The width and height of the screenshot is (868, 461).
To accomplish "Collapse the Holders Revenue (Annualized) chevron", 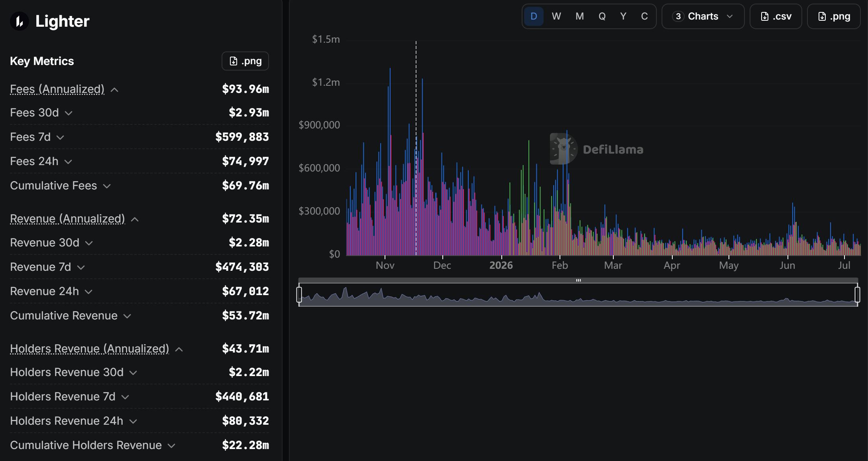I will coord(179,349).
